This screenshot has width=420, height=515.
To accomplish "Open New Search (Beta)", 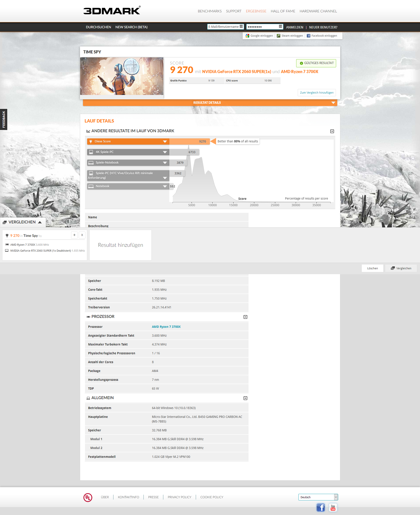I will click(131, 27).
